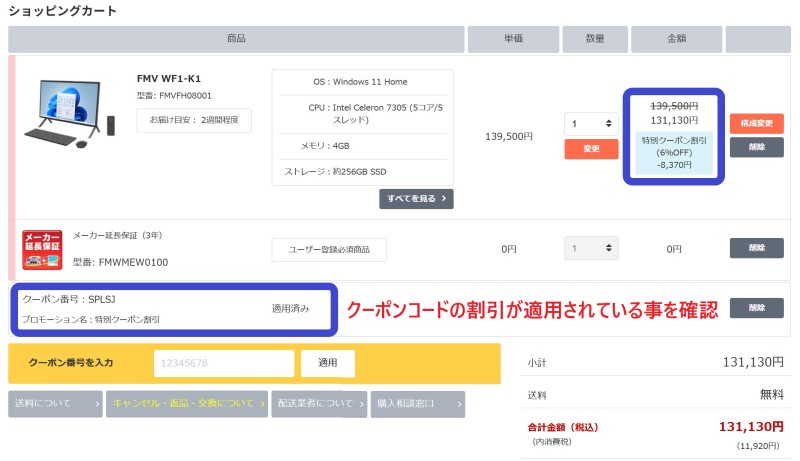Click the ユーザー登録必須商品 label box

[x=329, y=249]
